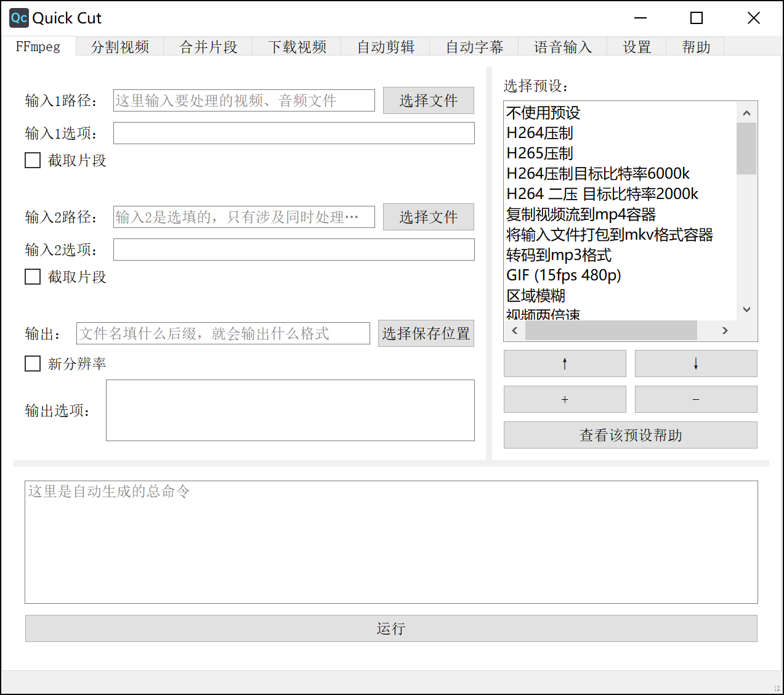Open the 下载视频 tab
This screenshot has height=695, width=784.
[297, 46]
